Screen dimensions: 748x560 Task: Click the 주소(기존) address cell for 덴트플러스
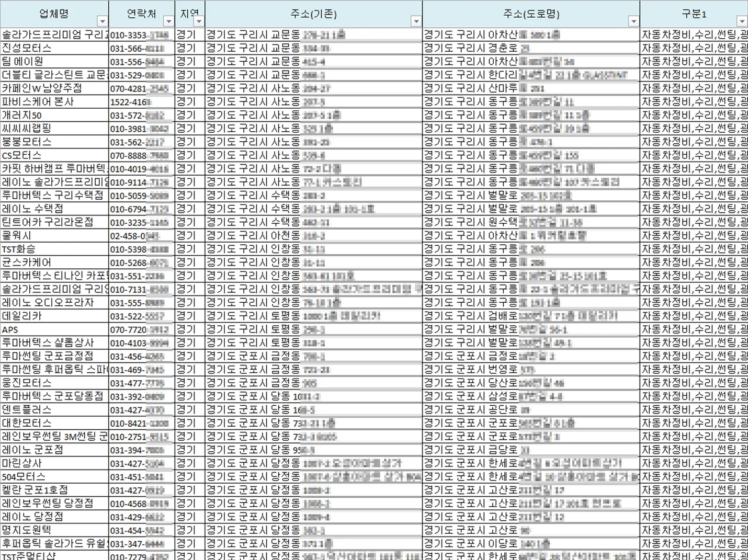(314, 410)
